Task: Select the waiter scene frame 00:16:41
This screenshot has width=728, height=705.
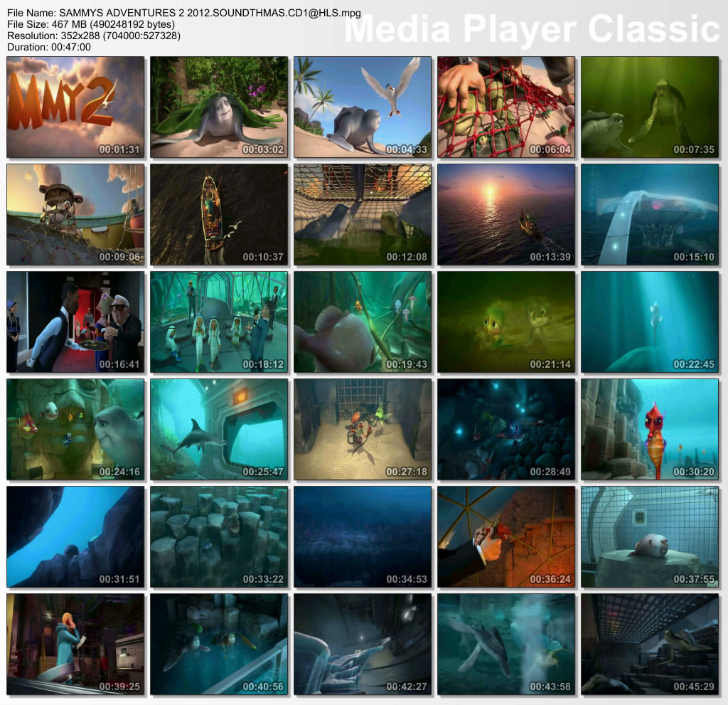Action: [75, 322]
